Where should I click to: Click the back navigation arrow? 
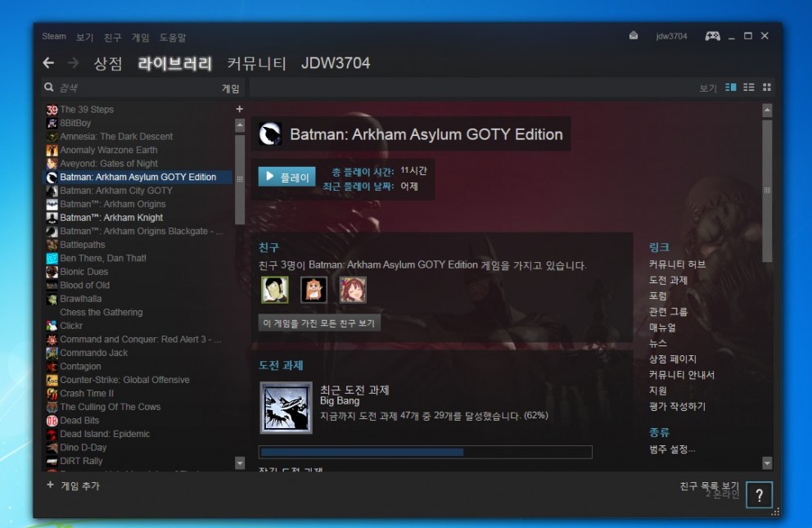point(48,63)
